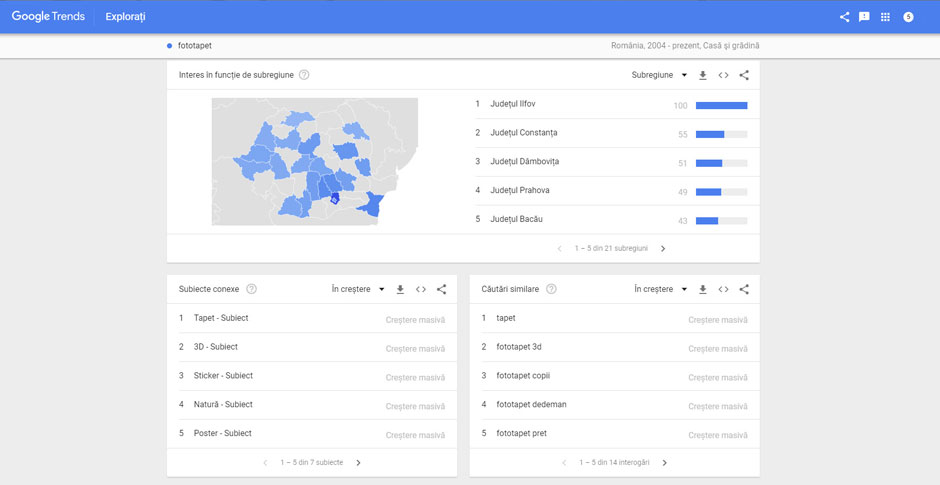The height and width of the screenshot is (485, 940).
Task: Open the În creștere dropdown in Subiecte conexe
Action: (358, 289)
